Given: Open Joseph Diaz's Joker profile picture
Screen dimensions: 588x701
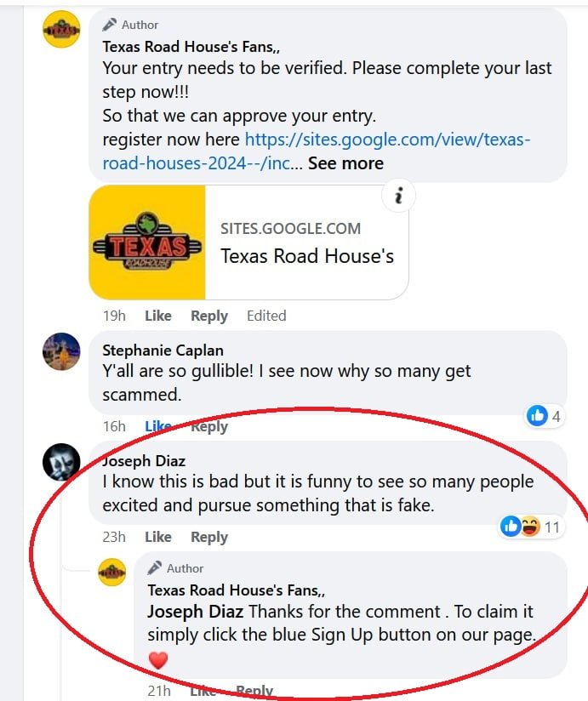Looking at the screenshot, I should tap(61, 462).
